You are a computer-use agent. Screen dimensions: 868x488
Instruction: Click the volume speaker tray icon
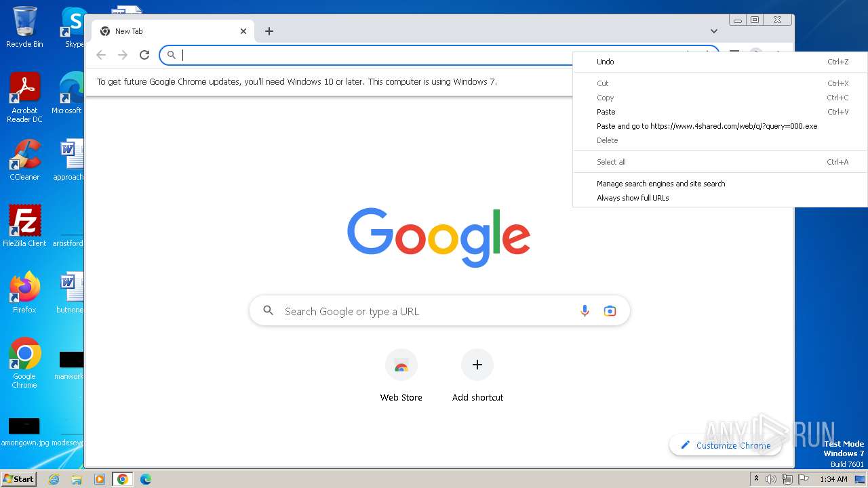click(771, 479)
